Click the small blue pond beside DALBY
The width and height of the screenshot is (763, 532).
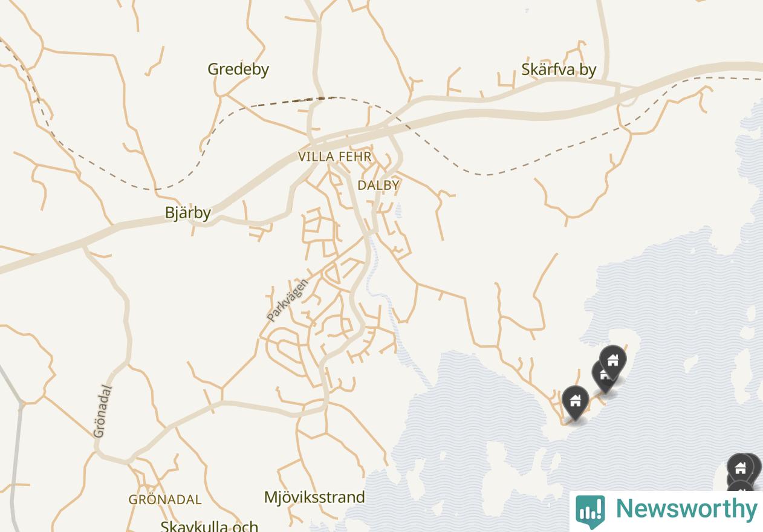click(398, 210)
